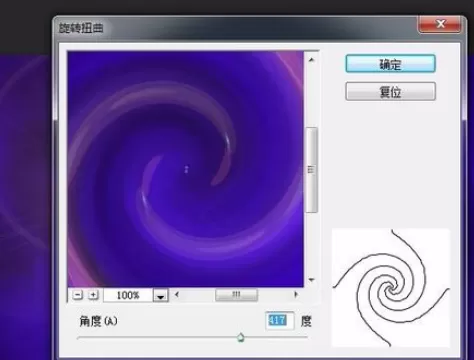Click the angle value input field
This screenshot has height=360, width=474.
coord(280,321)
